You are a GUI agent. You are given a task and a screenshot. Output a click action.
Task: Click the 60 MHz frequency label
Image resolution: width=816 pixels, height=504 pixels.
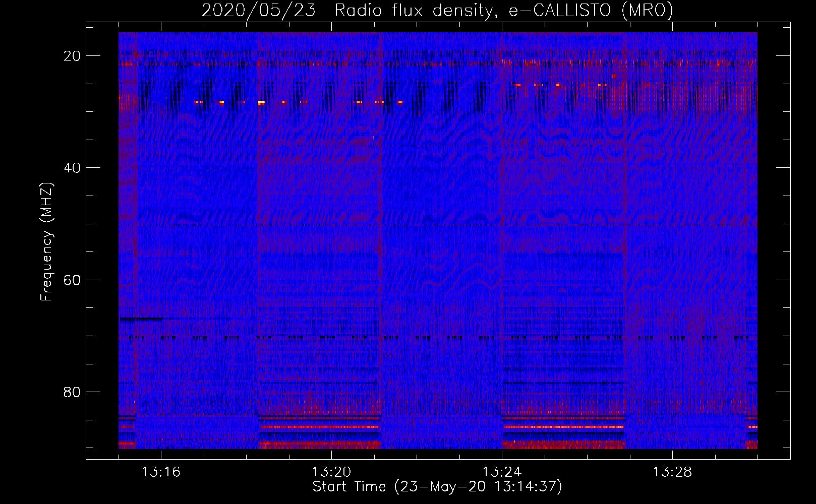click(x=72, y=280)
